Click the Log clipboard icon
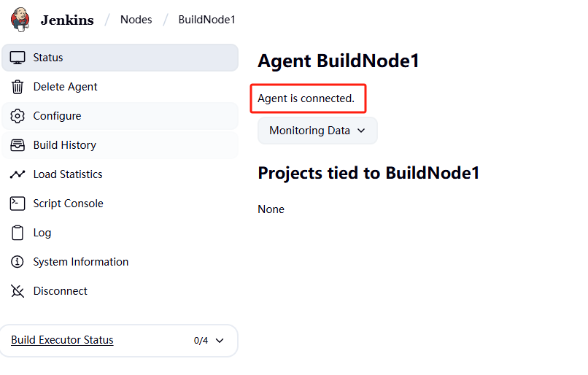The image size is (588, 375). (x=18, y=233)
